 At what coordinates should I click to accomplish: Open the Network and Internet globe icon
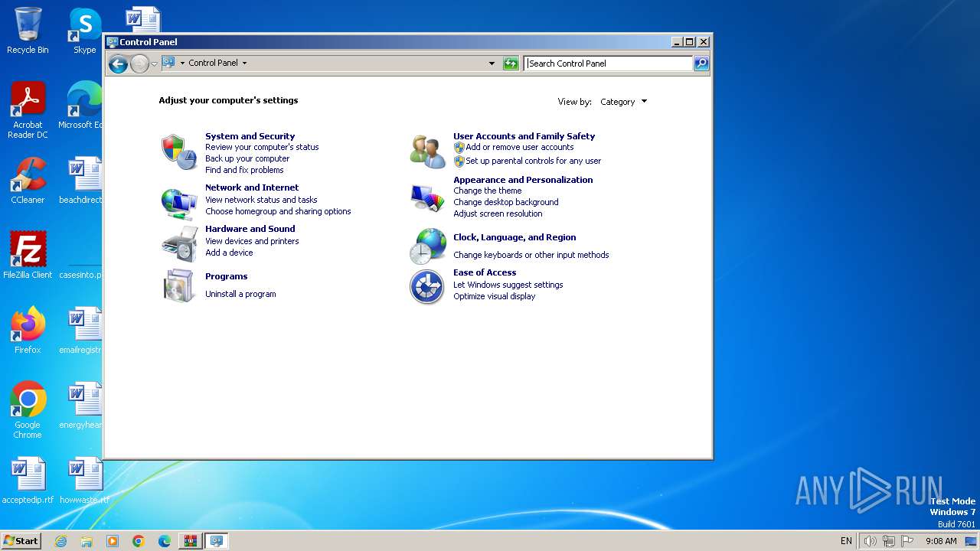179,204
